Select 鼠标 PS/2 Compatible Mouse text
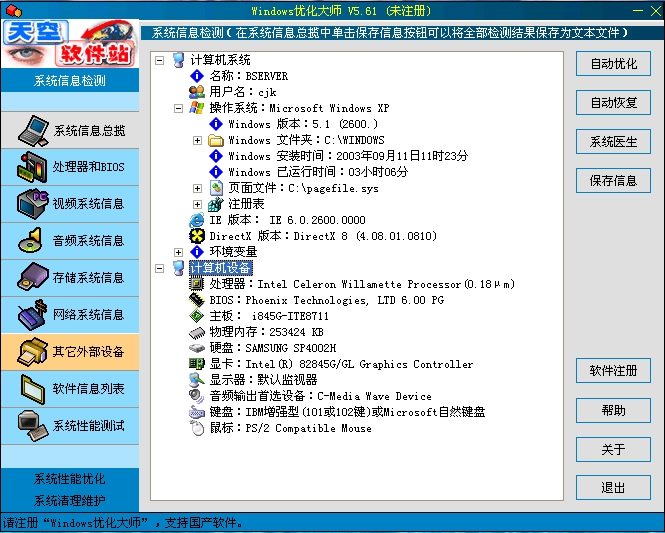The image size is (665, 533). [x=291, y=428]
